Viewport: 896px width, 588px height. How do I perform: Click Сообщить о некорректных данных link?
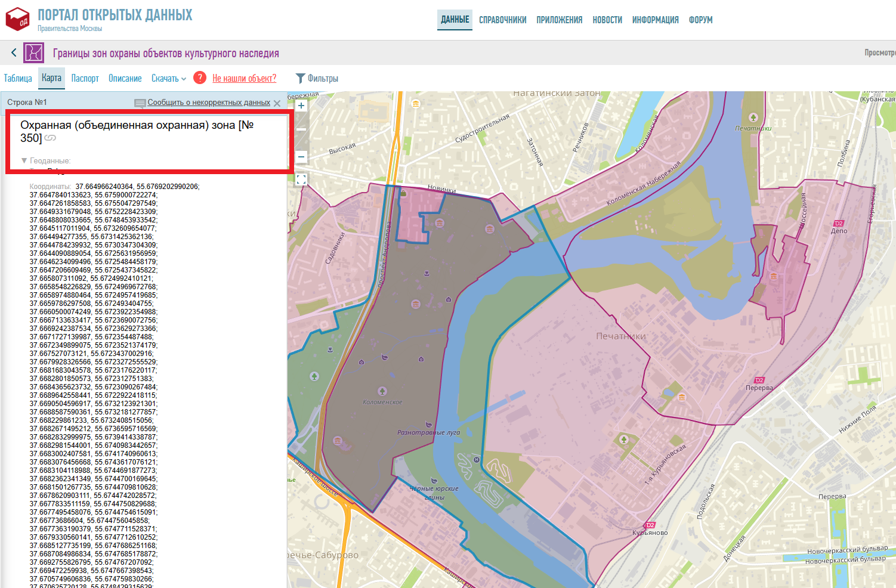(208, 103)
